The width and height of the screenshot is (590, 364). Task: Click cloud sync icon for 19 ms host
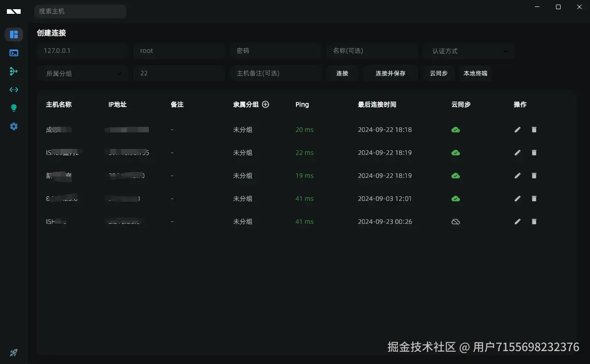[x=456, y=176]
